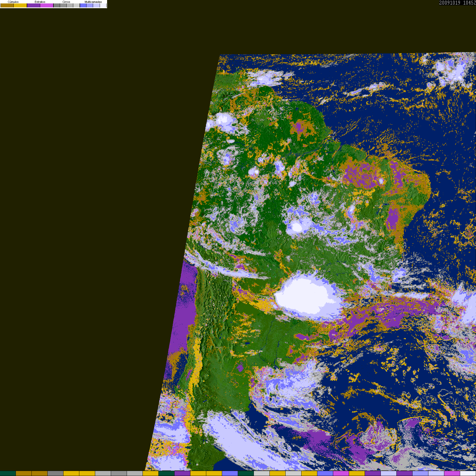Click the Multicamadas legend label
The image size is (476, 476).
pyautogui.click(x=93, y=2)
